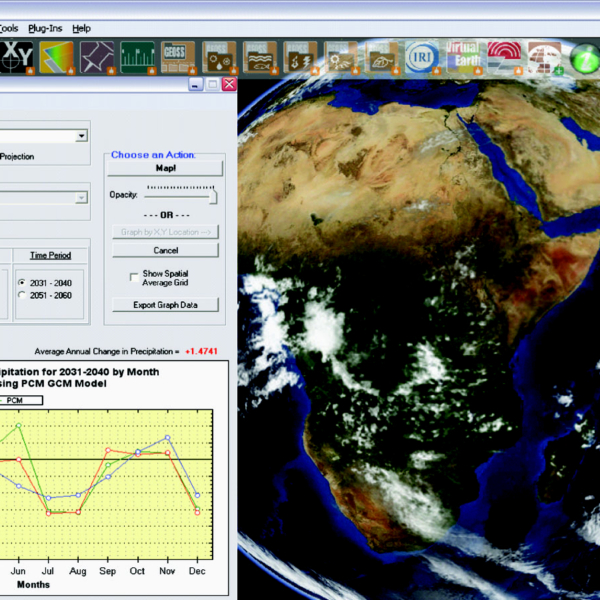Open the rainbow gradient layer icon
This screenshot has width=600, height=600.
(56, 56)
